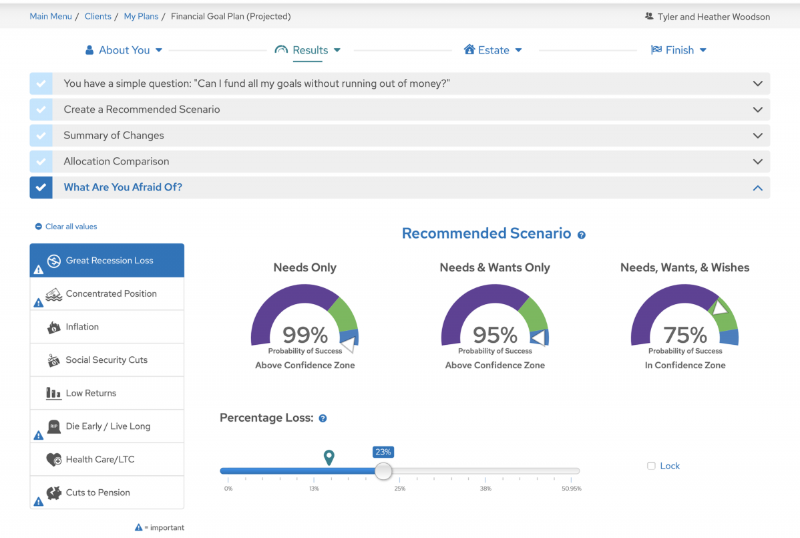This screenshot has width=800, height=538.
Task: Click help icon next to Recommended Scenario
Action: [x=581, y=235]
